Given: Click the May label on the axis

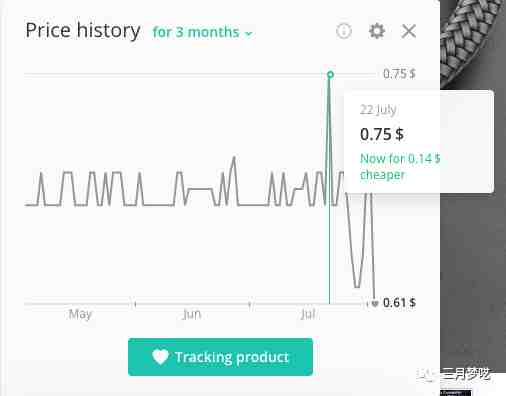Looking at the screenshot, I should click(80, 314).
